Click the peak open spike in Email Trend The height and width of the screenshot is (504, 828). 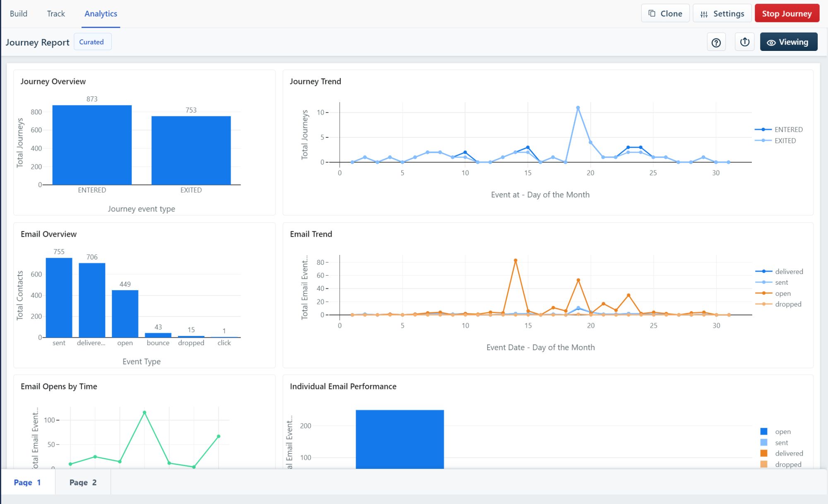515,260
